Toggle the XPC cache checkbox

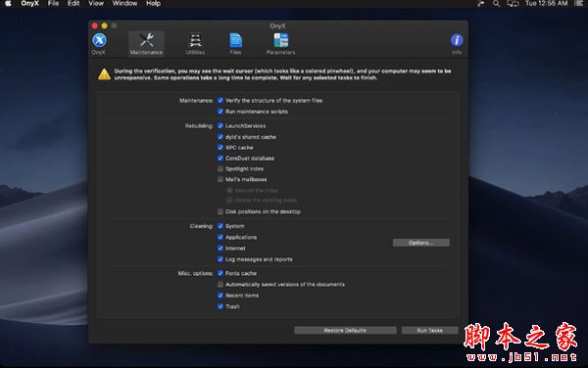click(x=220, y=148)
